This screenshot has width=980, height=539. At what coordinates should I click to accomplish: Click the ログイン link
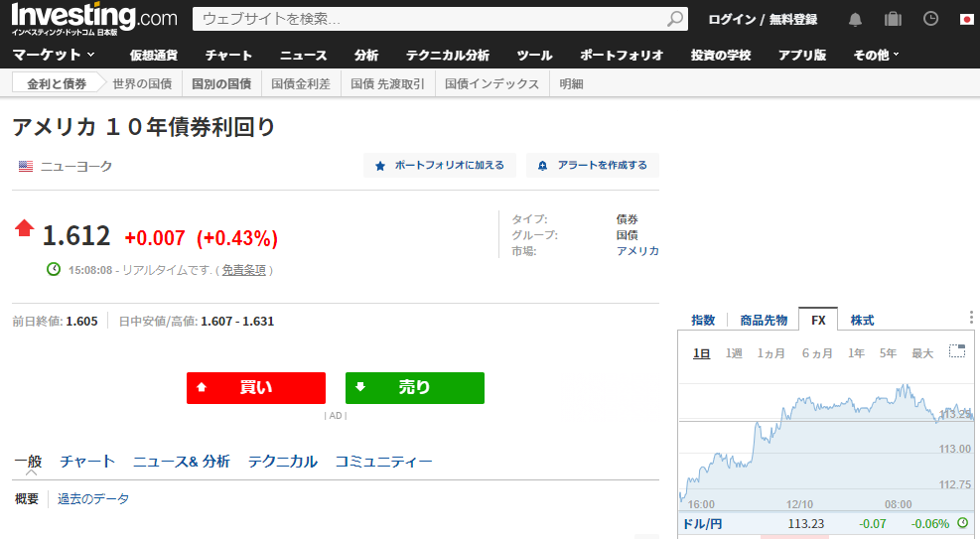pyautogui.click(x=732, y=20)
